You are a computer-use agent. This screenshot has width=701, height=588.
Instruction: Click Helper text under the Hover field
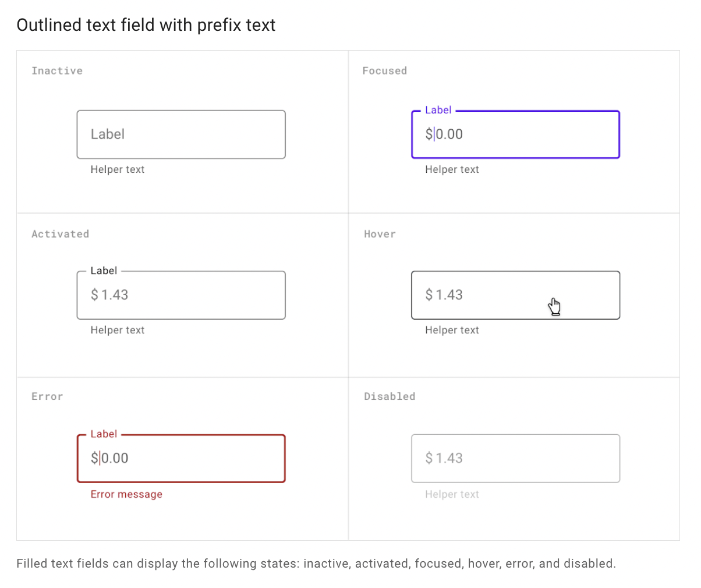click(x=452, y=330)
